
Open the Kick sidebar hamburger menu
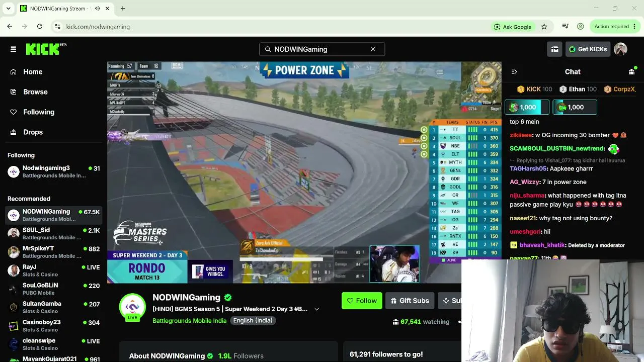point(13,49)
